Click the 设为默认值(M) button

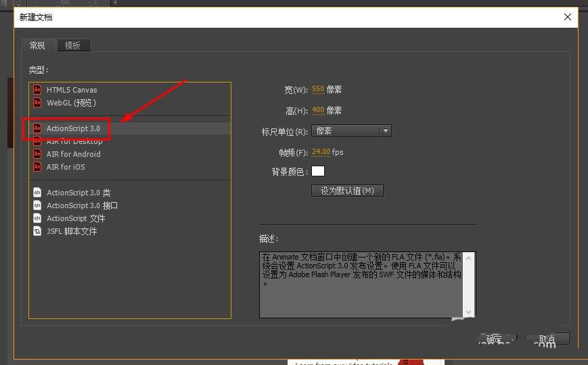click(x=347, y=191)
